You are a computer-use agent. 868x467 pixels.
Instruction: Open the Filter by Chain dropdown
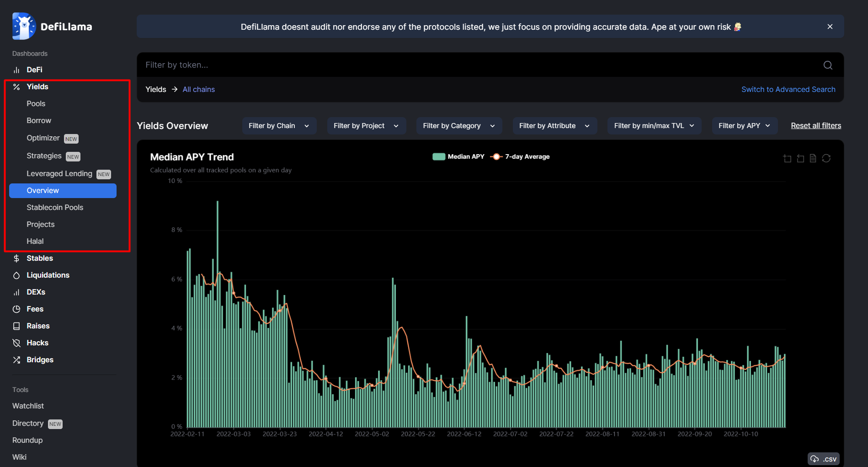(x=279, y=126)
